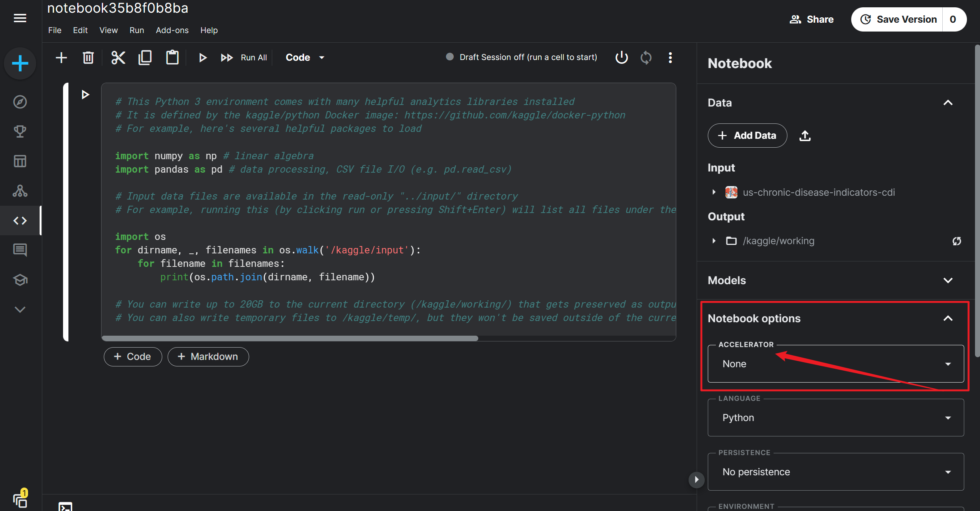Open the Home compass icon in sidebar

pos(20,102)
